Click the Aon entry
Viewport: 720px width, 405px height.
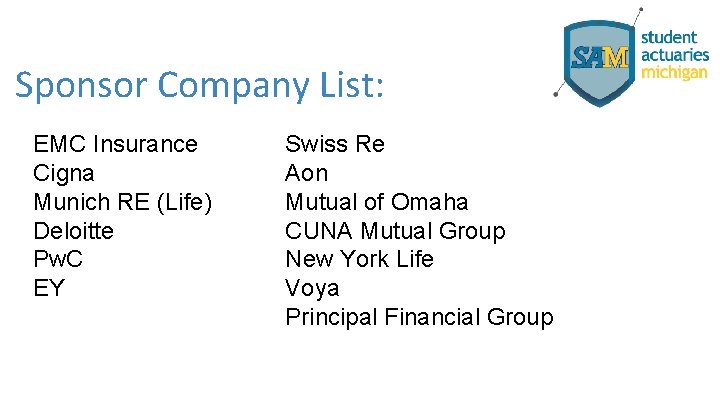pos(306,173)
